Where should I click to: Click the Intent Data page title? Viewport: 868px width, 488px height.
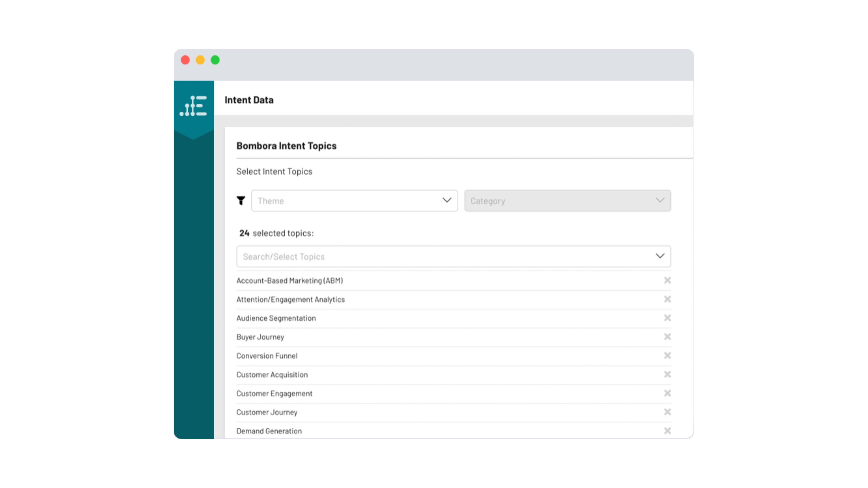249,100
